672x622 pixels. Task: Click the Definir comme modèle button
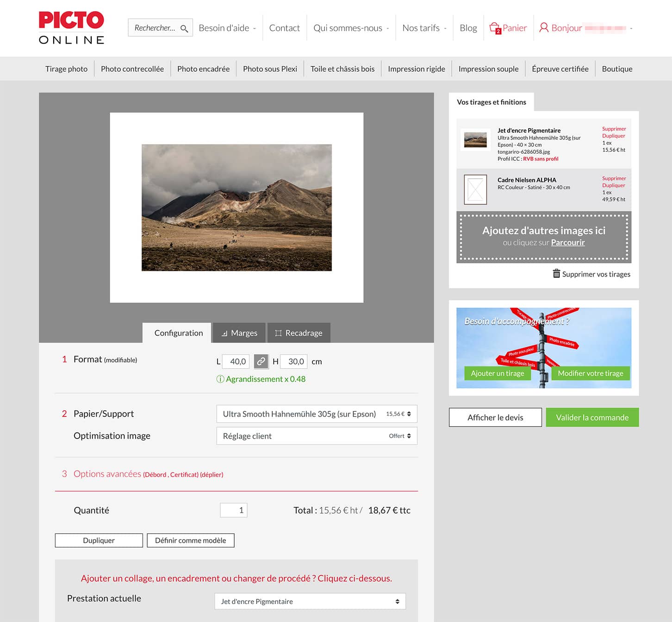(191, 540)
